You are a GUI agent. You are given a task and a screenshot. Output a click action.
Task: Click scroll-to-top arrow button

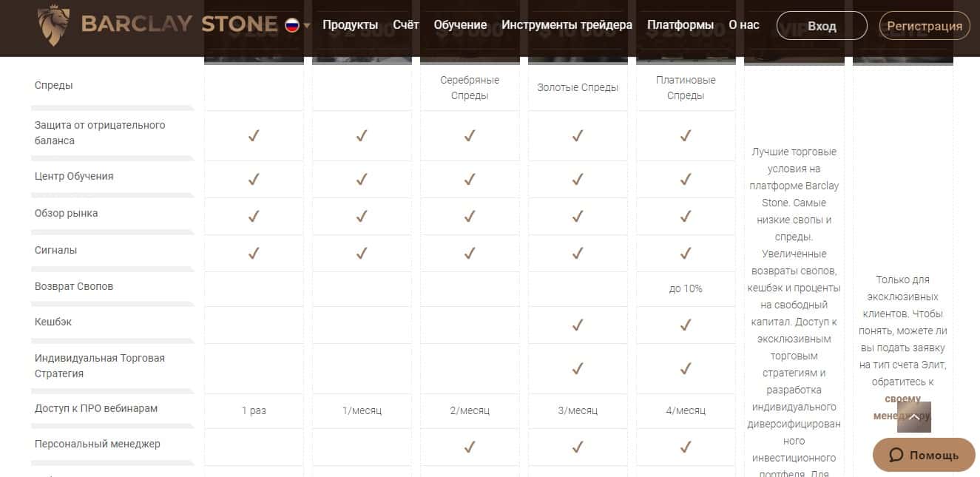[913, 417]
